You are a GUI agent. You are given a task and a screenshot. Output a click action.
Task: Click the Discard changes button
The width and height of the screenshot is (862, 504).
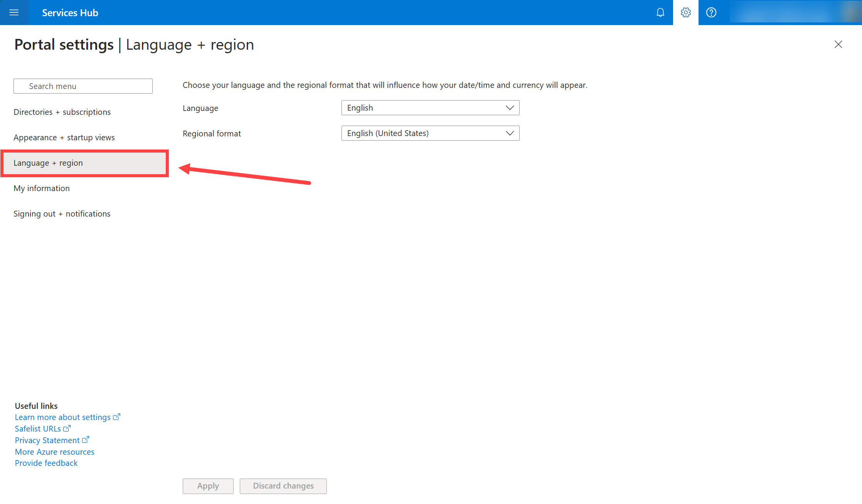click(x=283, y=486)
